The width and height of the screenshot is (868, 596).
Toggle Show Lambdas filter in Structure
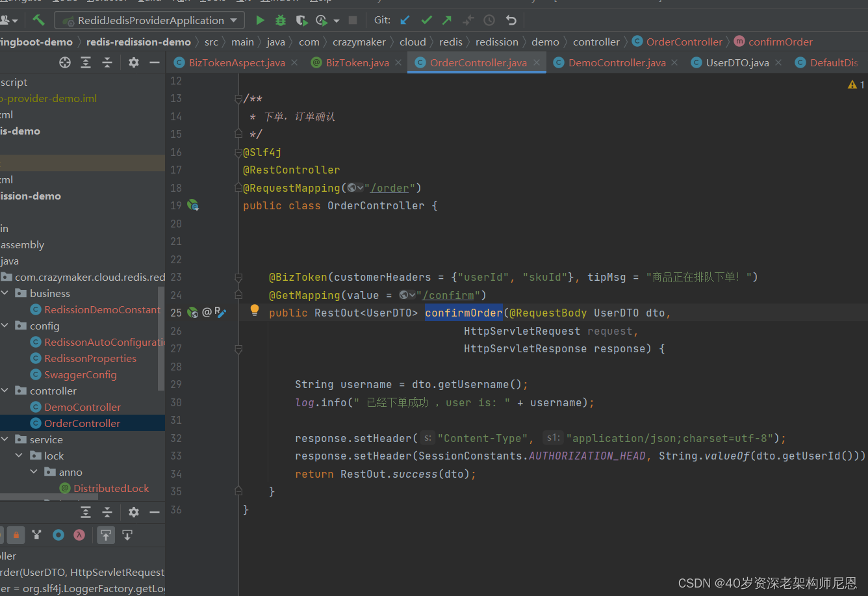79,535
